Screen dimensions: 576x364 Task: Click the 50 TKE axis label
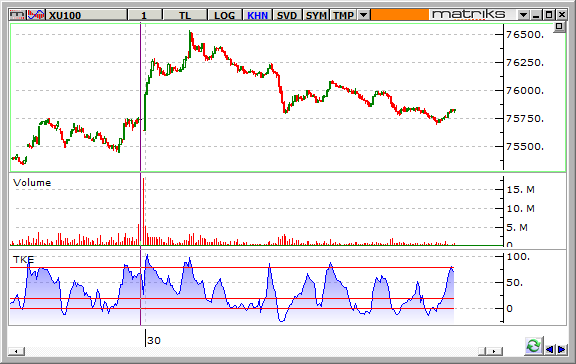click(x=515, y=282)
